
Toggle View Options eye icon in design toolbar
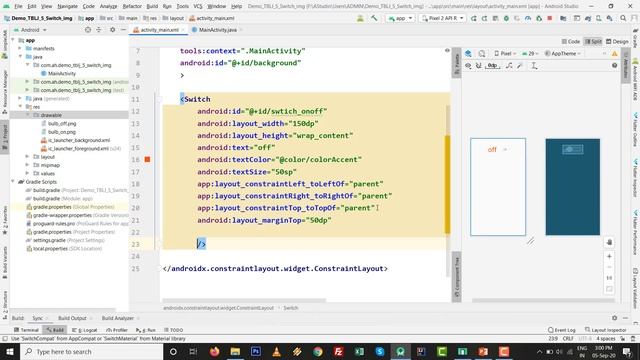(468, 66)
